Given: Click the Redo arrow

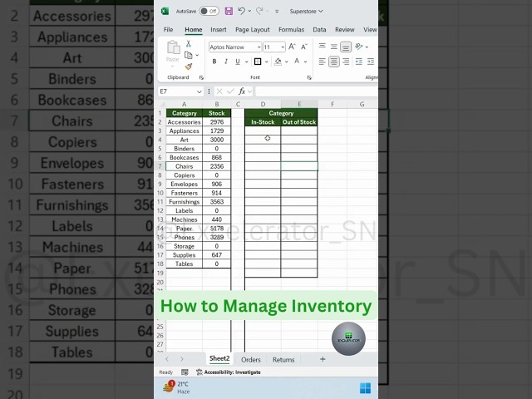Looking at the screenshot, I should click(x=259, y=11).
